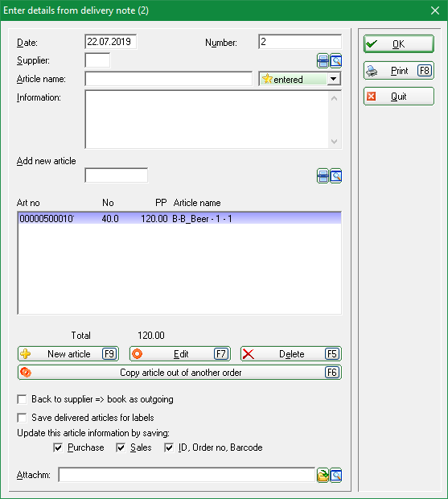Check Save delivered articles for labels
The width and height of the screenshot is (448, 499).
pos(22,418)
